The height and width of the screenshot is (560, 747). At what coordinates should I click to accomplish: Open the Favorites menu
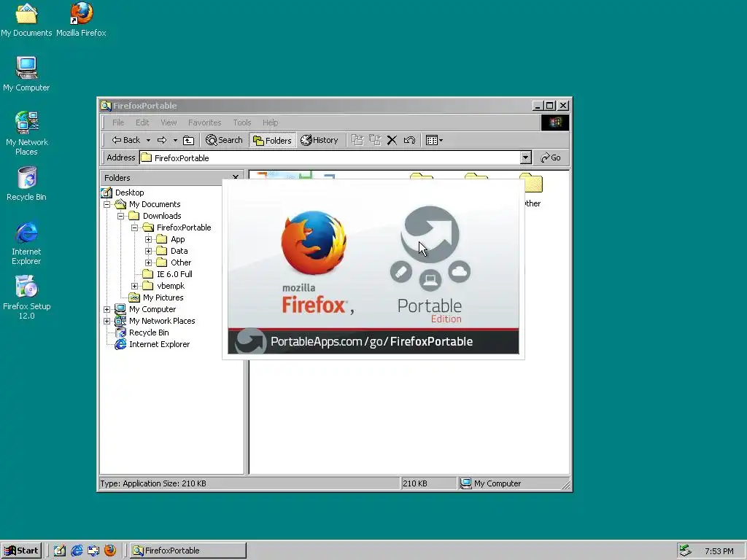(205, 122)
